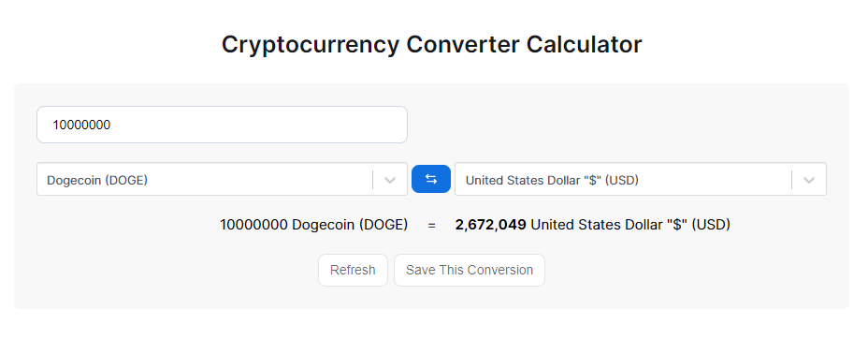
Task: Open the Dogecoin (DOGE) chevron arrow
Action: pos(390,180)
